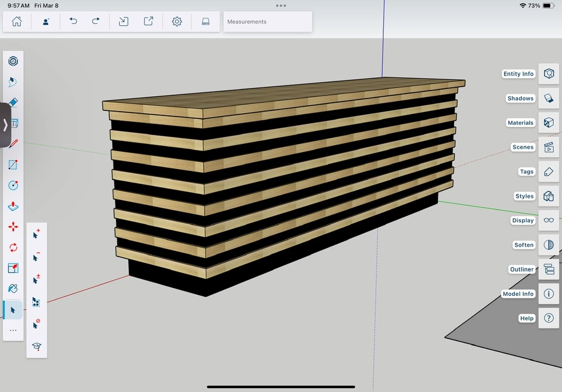Go to the Home screen
This screenshot has height=392, width=562.
tap(17, 22)
